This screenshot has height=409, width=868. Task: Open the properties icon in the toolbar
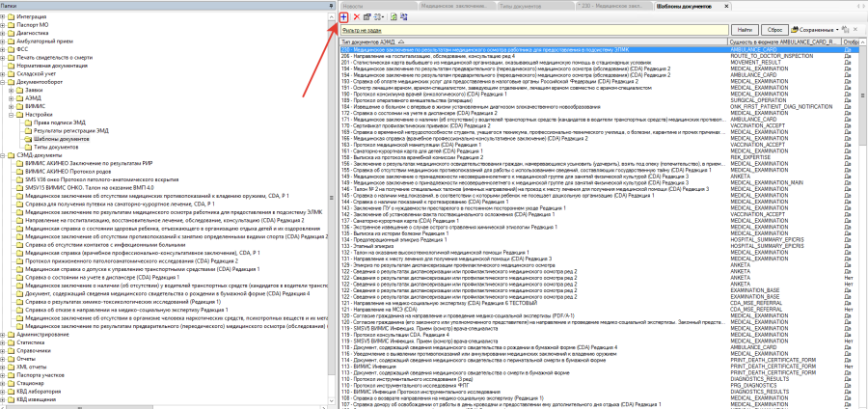pyautogui.click(x=367, y=17)
